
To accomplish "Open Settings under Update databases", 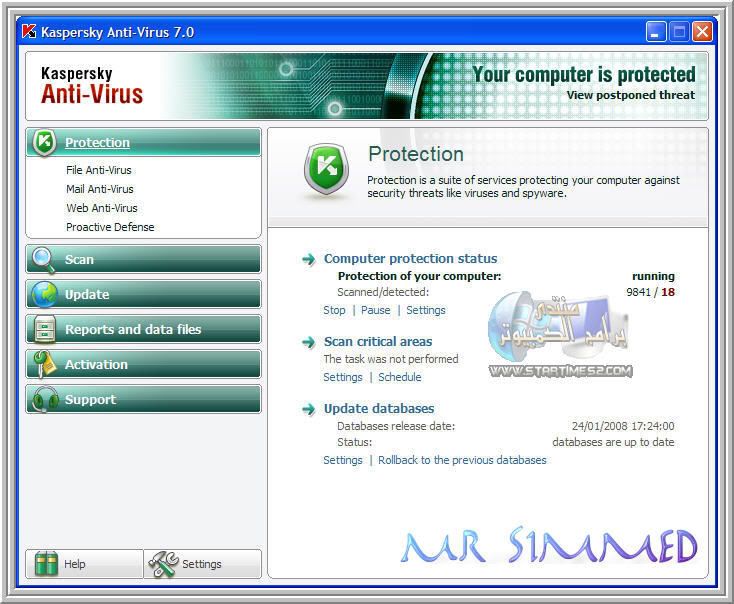I will click(x=343, y=460).
